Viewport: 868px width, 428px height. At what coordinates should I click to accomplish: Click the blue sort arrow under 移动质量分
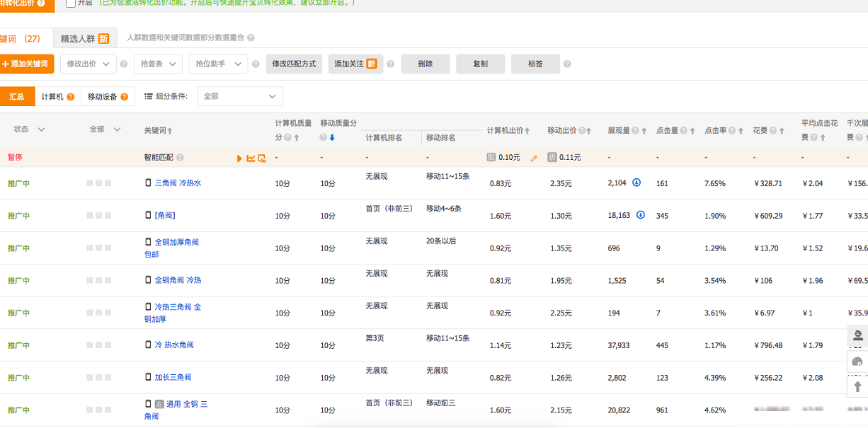(x=332, y=137)
